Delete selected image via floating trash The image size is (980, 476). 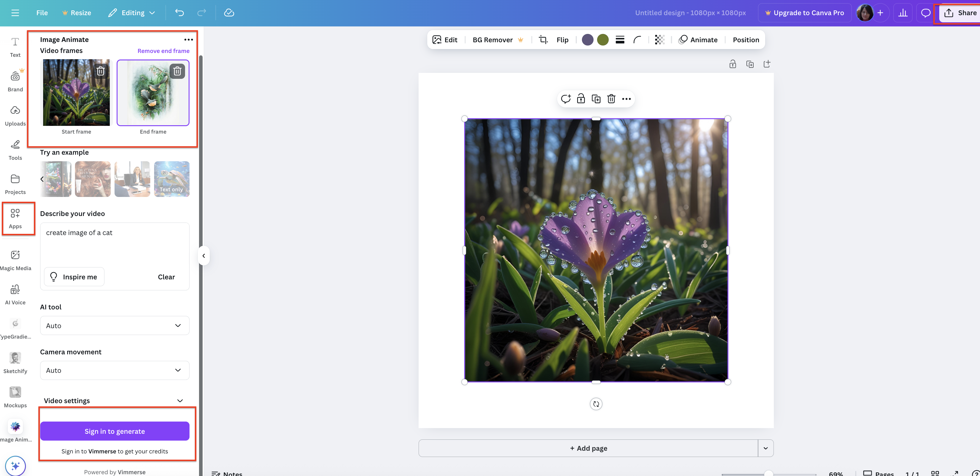(x=611, y=99)
